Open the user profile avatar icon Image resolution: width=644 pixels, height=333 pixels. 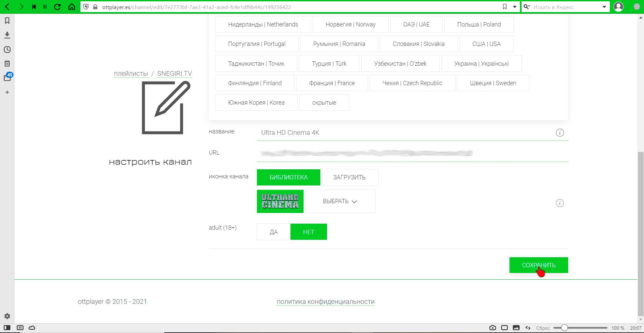tap(619, 7)
